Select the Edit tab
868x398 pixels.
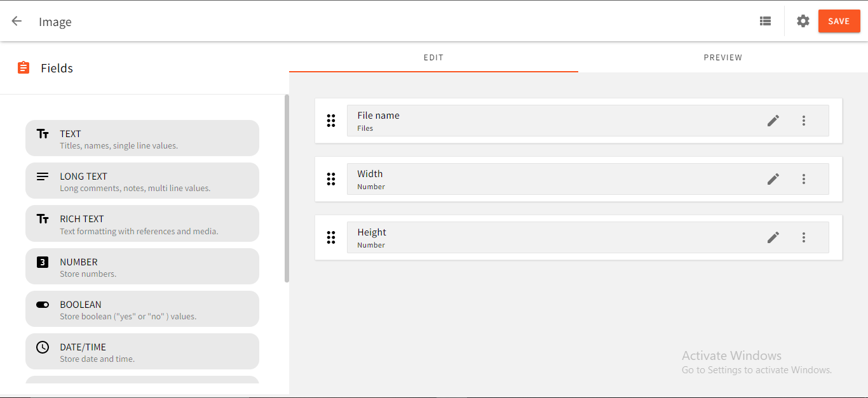click(x=433, y=58)
